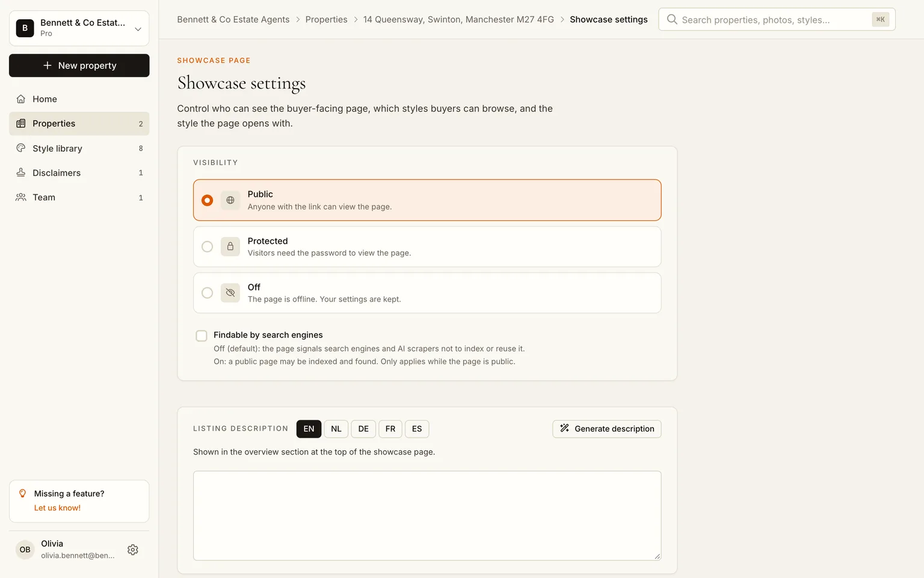Select the Public visibility radio button

coord(207,200)
